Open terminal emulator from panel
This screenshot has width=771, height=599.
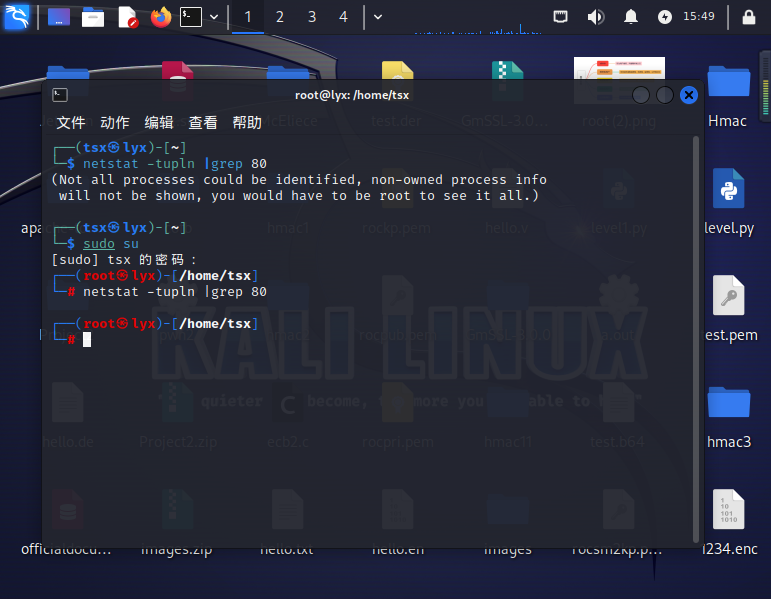click(x=191, y=17)
